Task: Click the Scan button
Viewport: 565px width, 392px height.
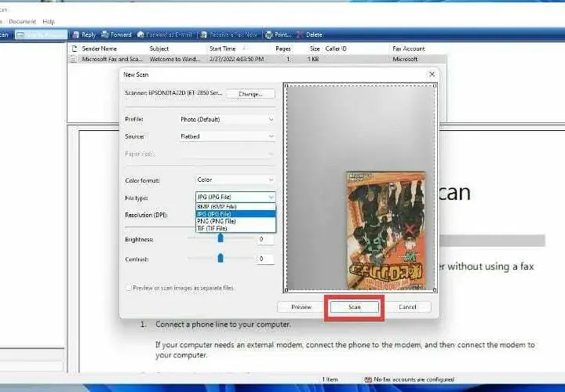Action: pos(355,307)
